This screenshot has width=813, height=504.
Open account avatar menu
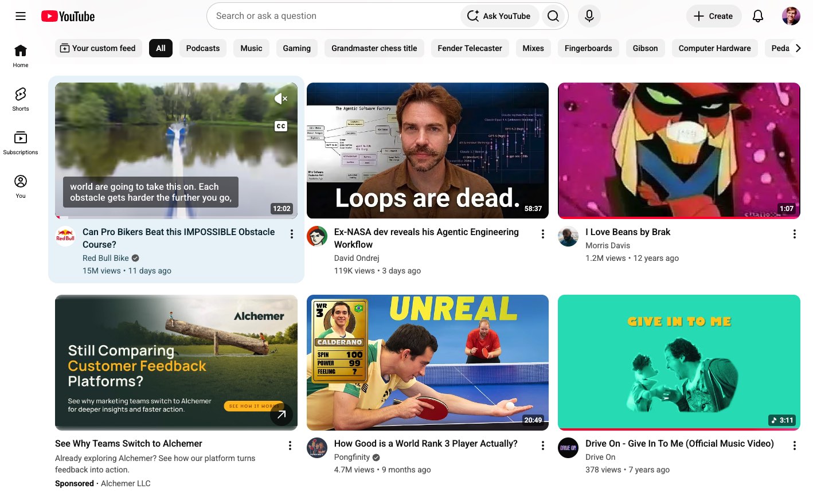[x=791, y=16]
